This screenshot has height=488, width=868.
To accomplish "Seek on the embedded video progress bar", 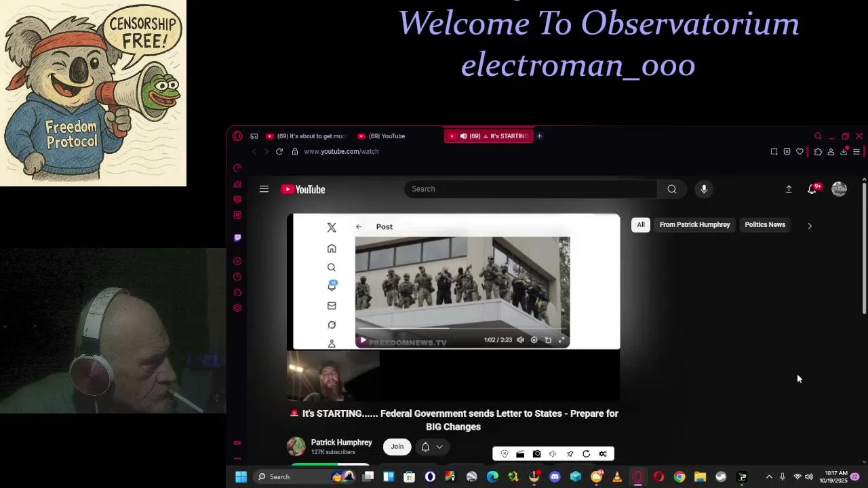I will click(x=462, y=330).
